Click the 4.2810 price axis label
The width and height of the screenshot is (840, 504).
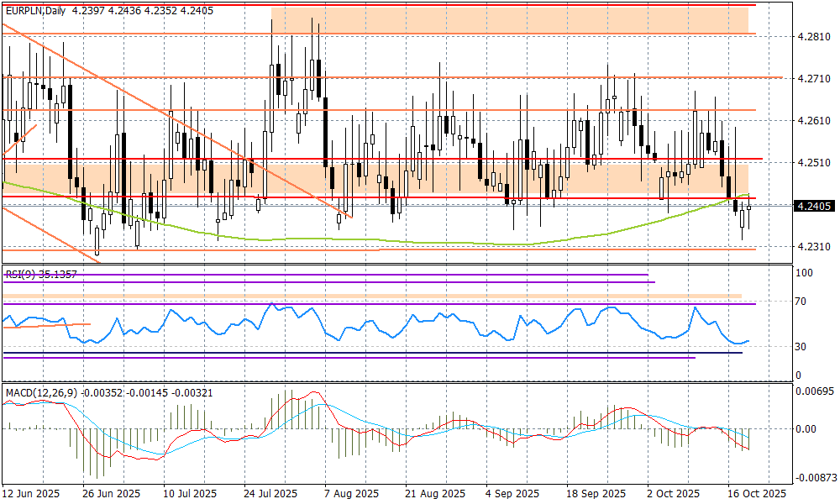(x=813, y=37)
